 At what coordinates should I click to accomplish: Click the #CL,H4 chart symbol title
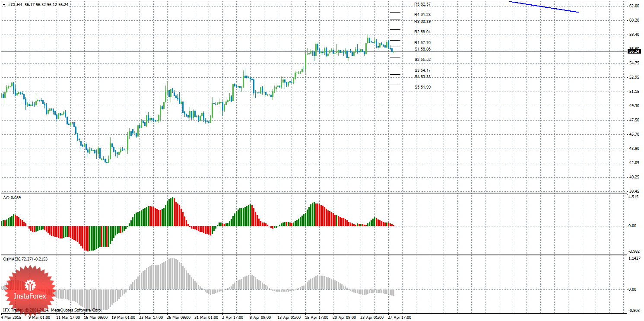15,4
